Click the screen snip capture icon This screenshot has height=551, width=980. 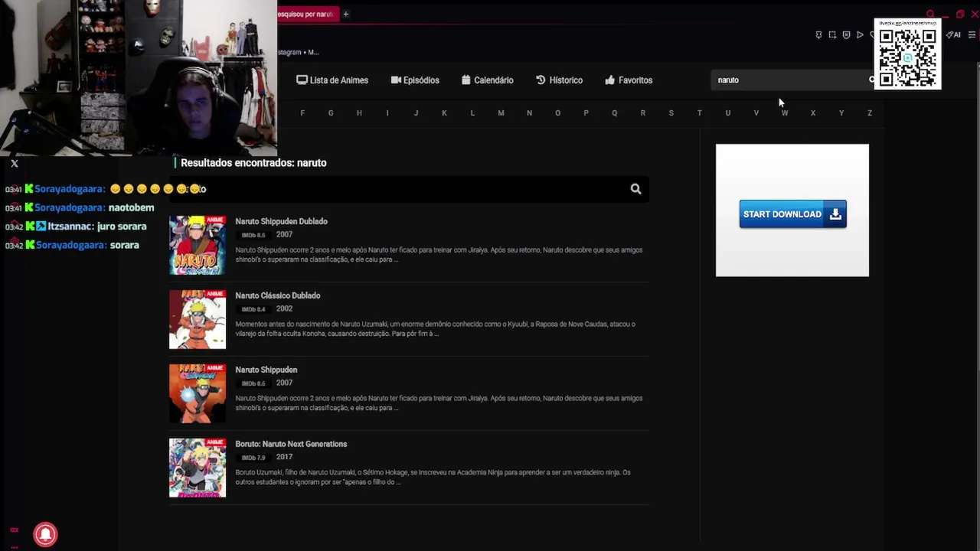(x=832, y=35)
